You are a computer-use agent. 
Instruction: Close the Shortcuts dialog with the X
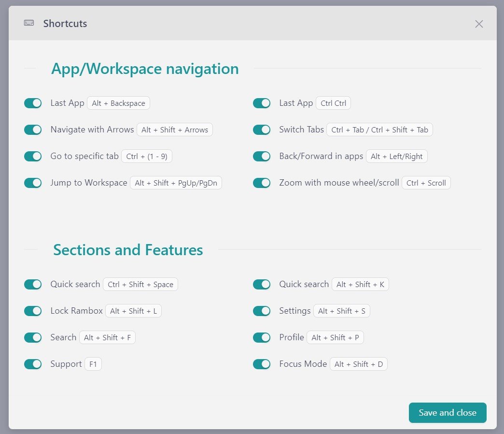(478, 24)
